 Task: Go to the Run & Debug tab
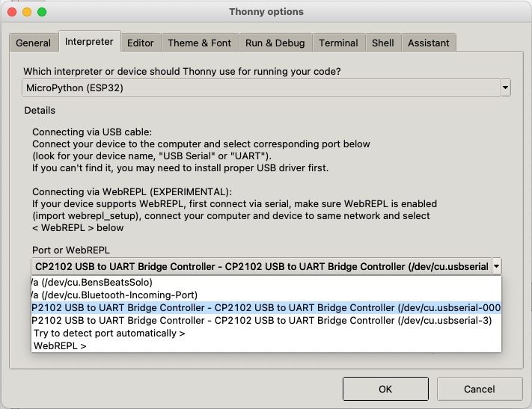click(275, 43)
